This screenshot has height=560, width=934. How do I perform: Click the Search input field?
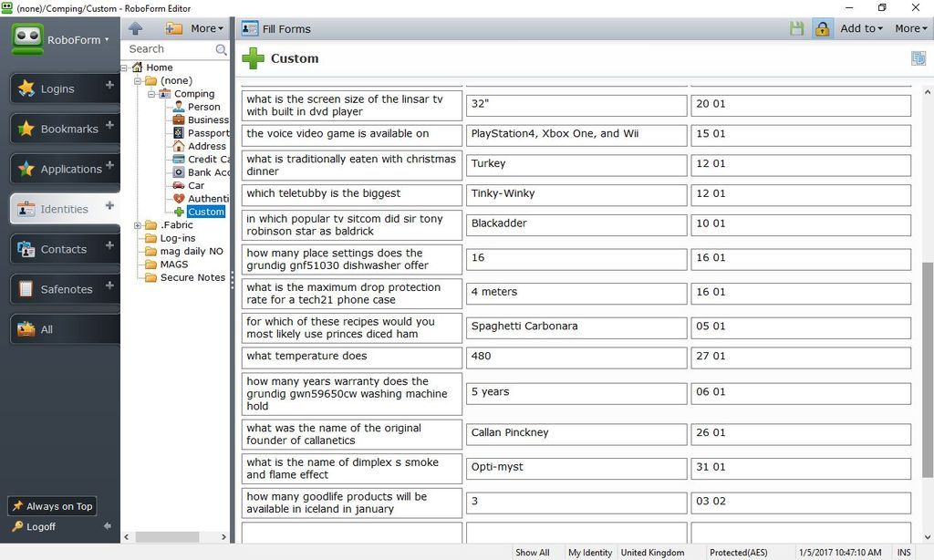tap(171, 49)
